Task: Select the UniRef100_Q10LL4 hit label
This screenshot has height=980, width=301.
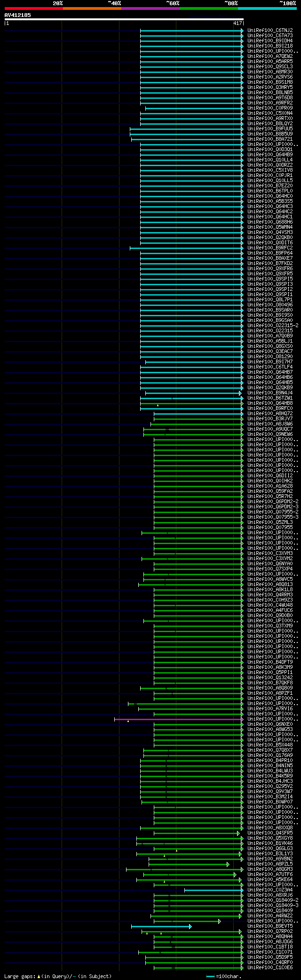Action: pyautogui.click(x=270, y=160)
